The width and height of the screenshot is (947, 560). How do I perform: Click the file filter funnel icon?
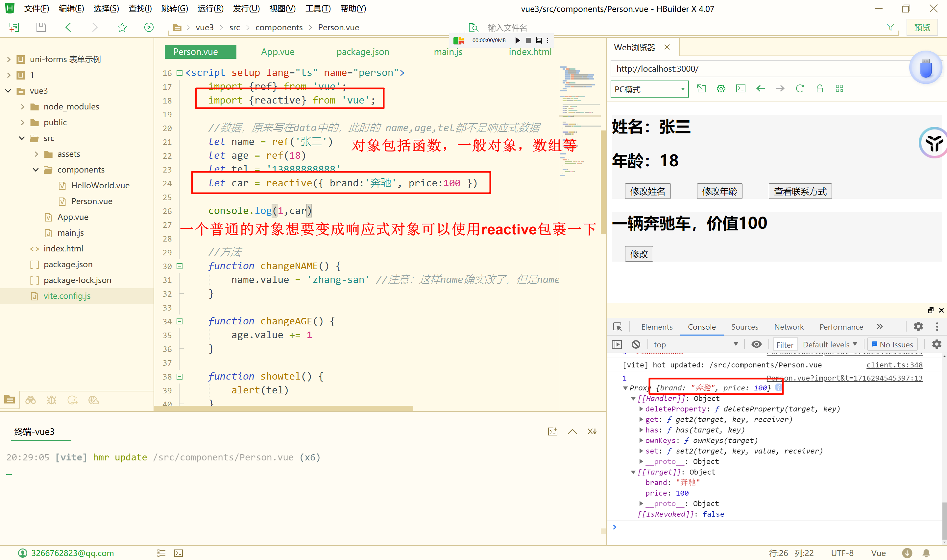tap(890, 27)
